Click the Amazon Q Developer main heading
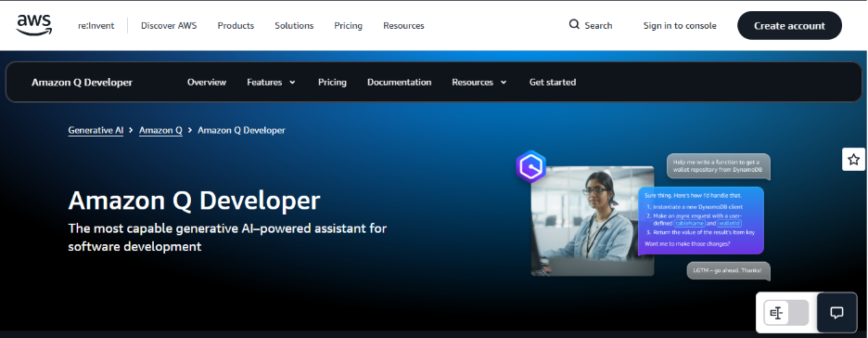The height and width of the screenshot is (338, 868). (195, 201)
